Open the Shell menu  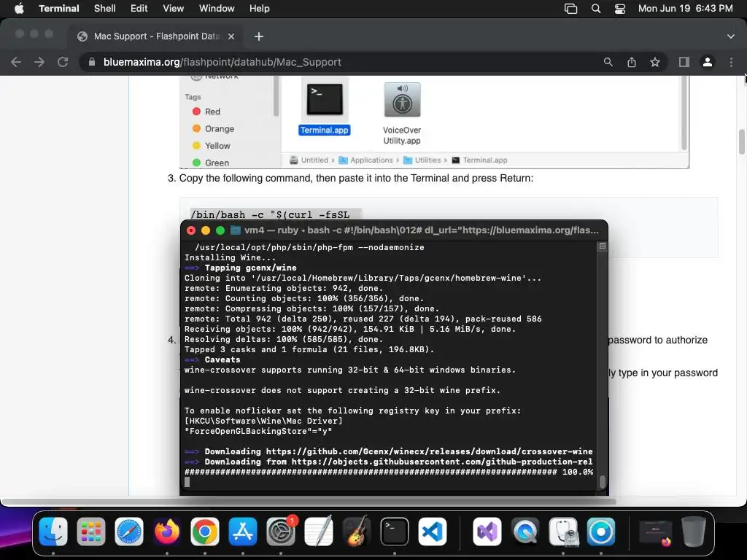click(105, 9)
